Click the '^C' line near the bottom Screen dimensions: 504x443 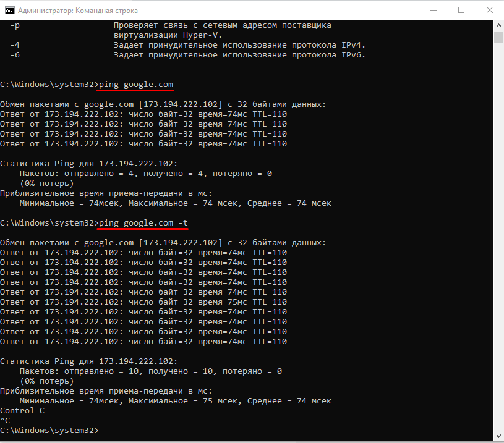tap(5, 420)
